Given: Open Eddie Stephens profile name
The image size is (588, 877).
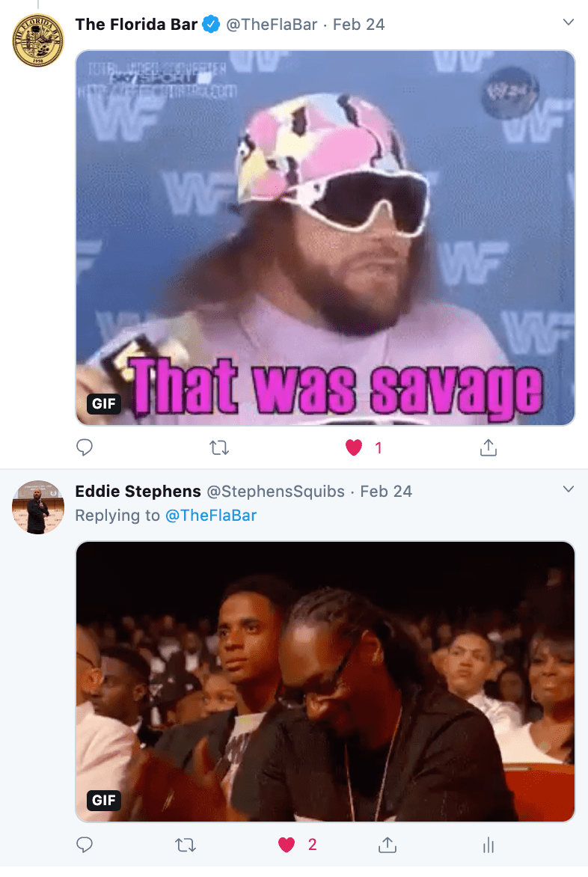Looking at the screenshot, I should point(138,491).
